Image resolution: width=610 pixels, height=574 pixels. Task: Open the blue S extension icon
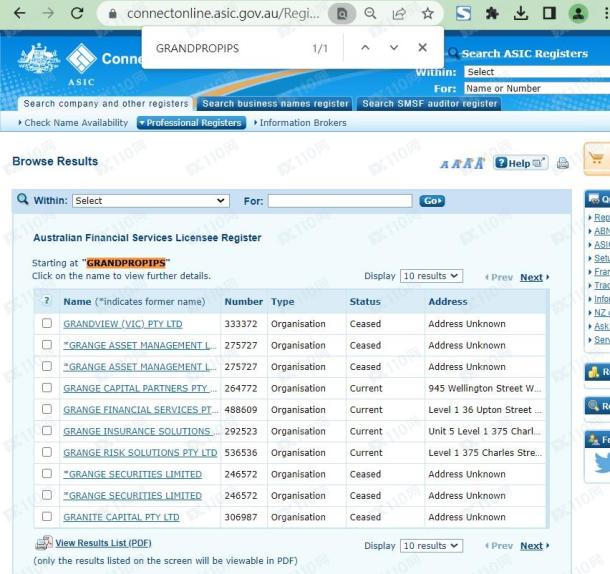[x=463, y=14]
